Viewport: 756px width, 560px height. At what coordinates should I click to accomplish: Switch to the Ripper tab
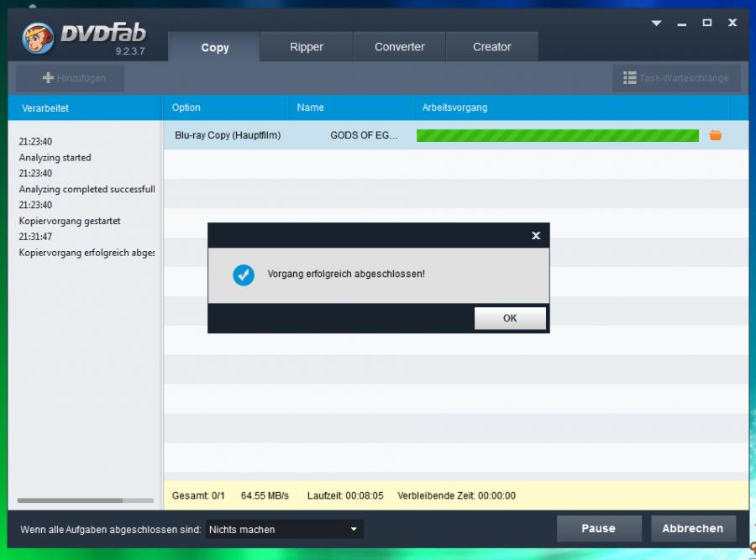tap(307, 47)
